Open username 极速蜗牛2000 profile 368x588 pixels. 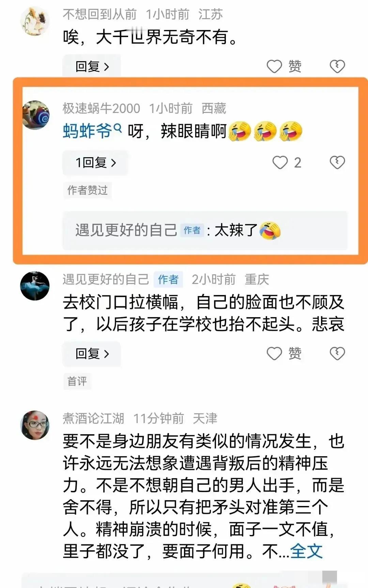[101, 109]
